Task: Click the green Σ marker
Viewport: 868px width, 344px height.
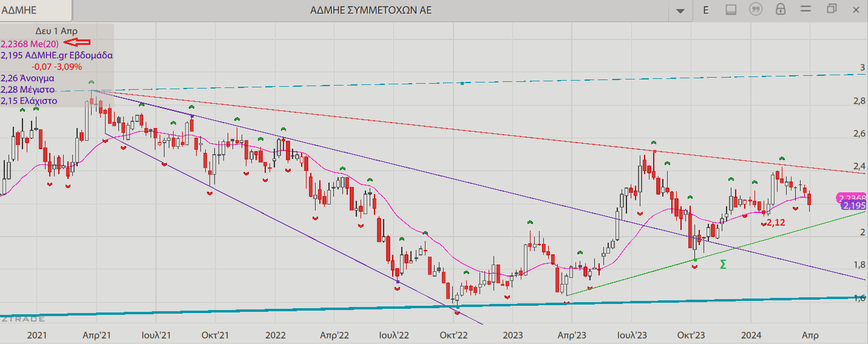Action: point(723,265)
